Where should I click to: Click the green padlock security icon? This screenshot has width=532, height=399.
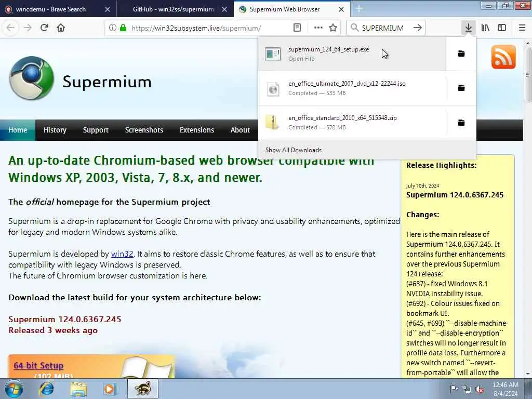tap(123, 28)
